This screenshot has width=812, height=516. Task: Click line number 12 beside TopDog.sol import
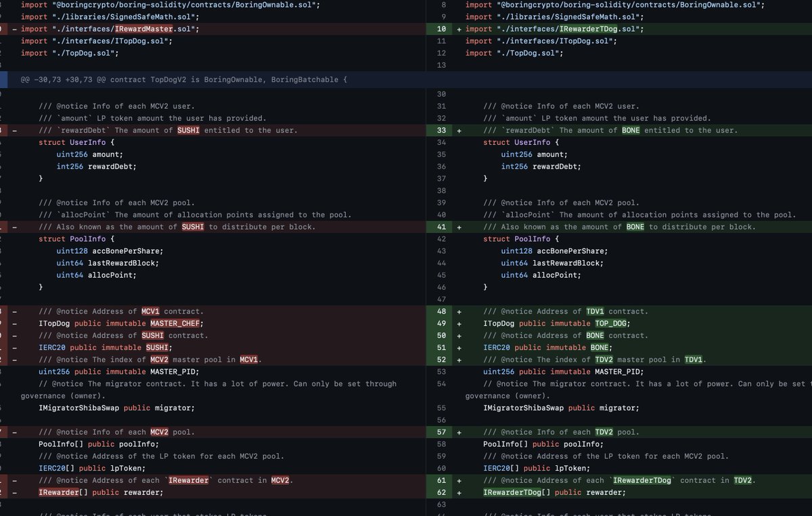pyautogui.click(x=441, y=53)
